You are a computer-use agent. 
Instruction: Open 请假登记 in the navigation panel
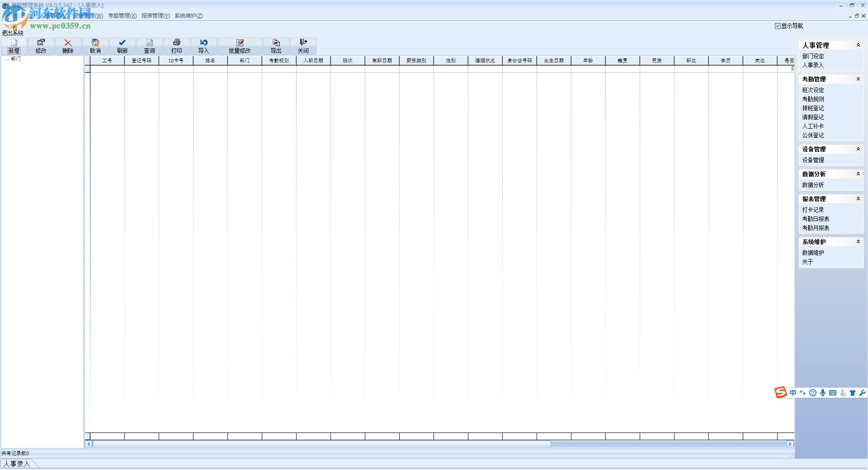(813, 117)
